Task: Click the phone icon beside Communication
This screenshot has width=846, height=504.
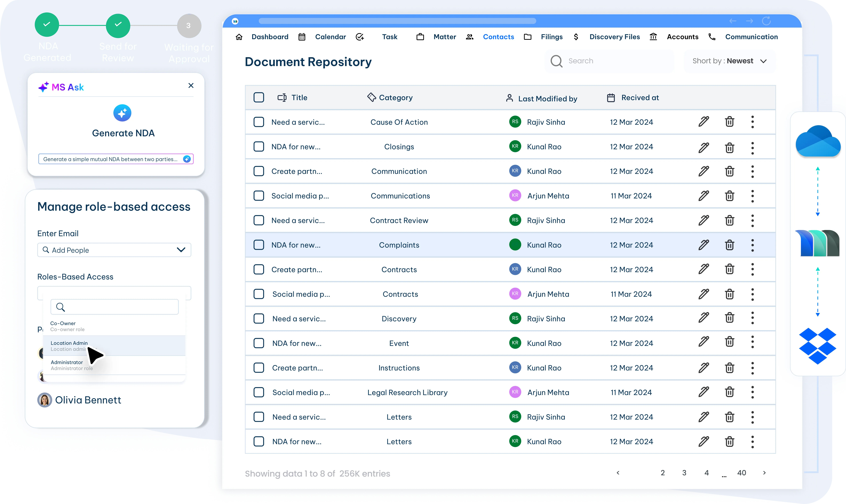Action: (712, 37)
